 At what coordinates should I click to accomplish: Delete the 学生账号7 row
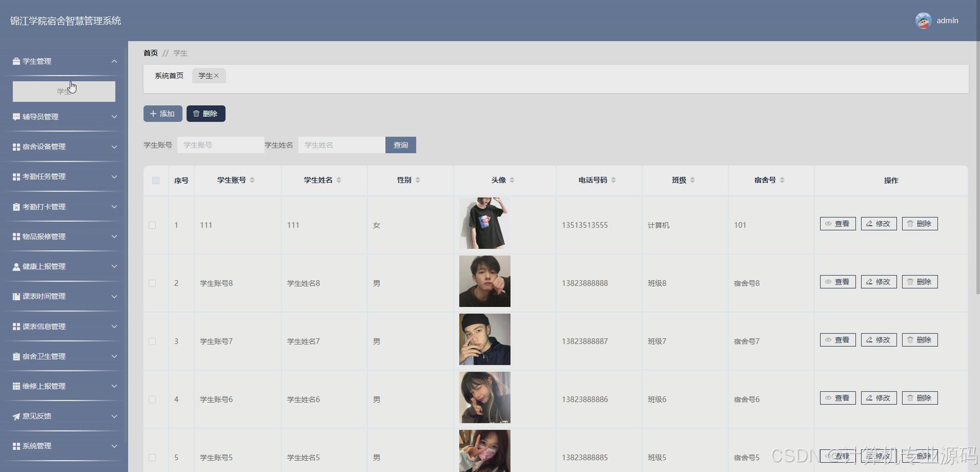click(920, 340)
